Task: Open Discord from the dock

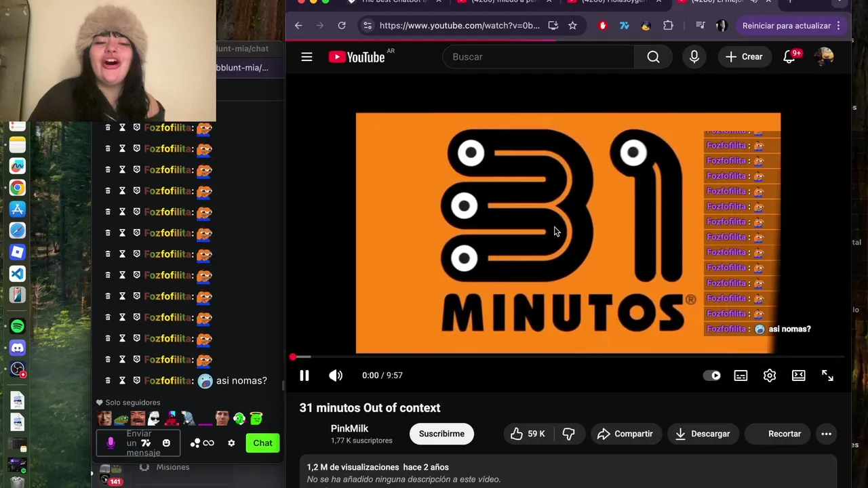Action: point(18,348)
